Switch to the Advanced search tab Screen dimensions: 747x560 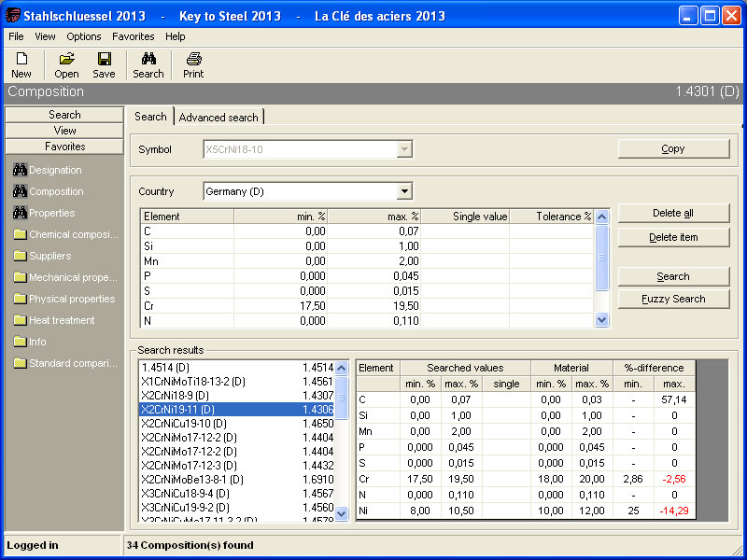coord(218,118)
